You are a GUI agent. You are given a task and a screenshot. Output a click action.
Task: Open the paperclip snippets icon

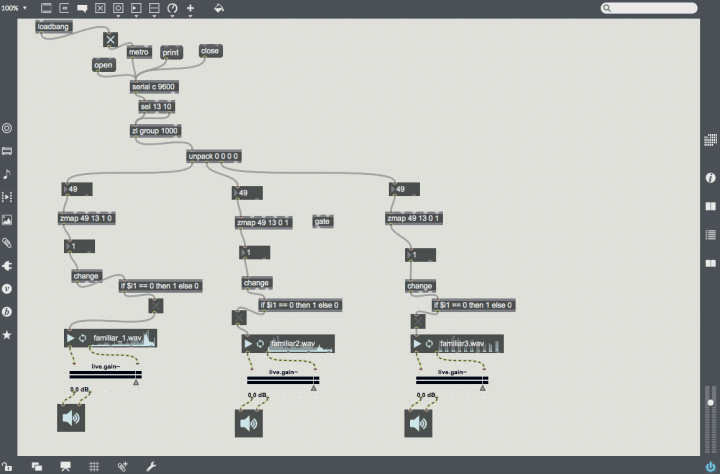[x=7, y=243]
